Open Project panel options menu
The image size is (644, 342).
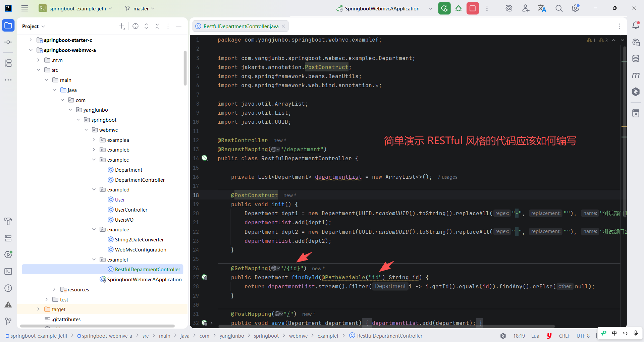pyautogui.click(x=168, y=26)
